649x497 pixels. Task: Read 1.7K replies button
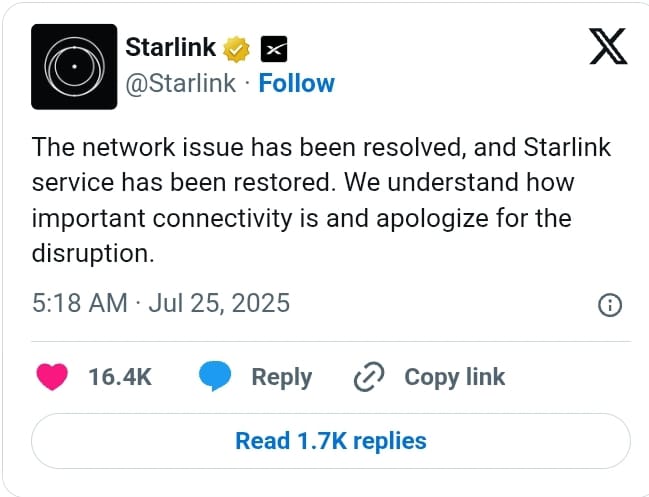[x=331, y=441]
